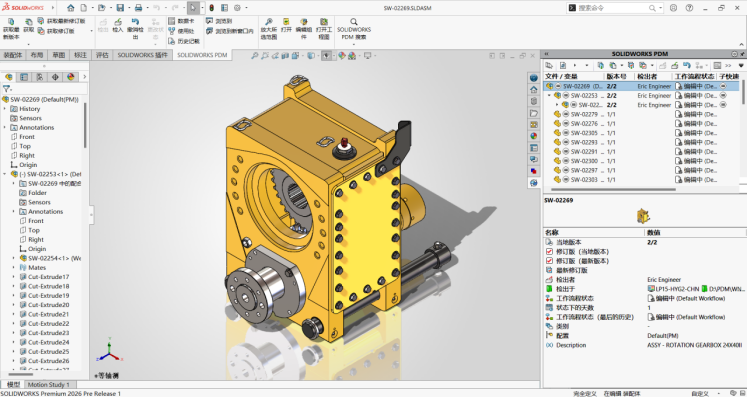748x398 pixels.
Task: Switch to the 草图 ribbon tab
Action: [59, 55]
